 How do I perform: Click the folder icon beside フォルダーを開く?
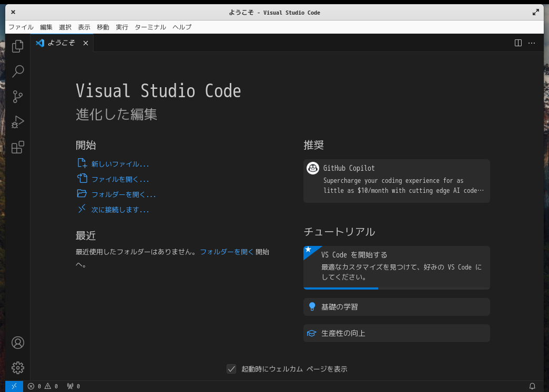click(x=82, y=193)
